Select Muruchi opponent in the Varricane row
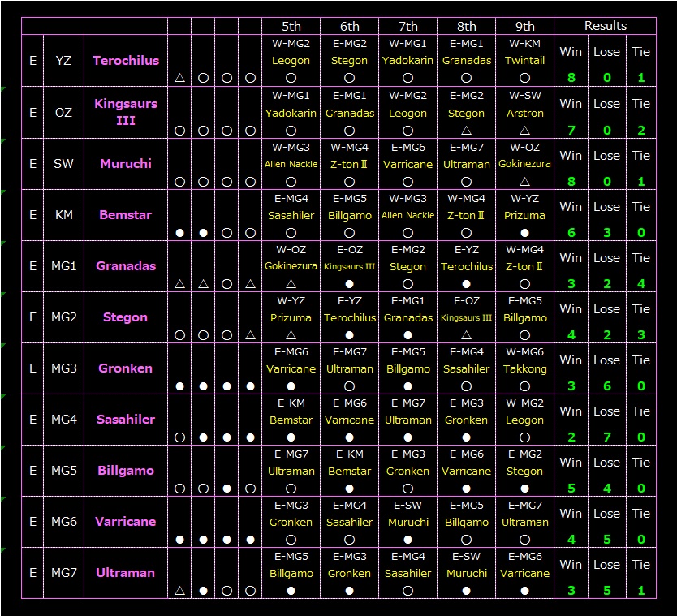 click(x=408, y=523)
